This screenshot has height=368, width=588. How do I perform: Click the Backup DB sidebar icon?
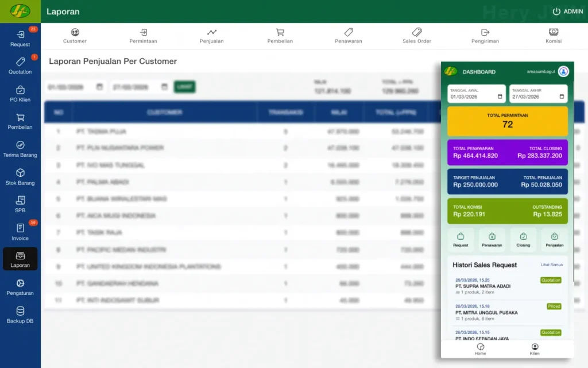coord(20,315)
